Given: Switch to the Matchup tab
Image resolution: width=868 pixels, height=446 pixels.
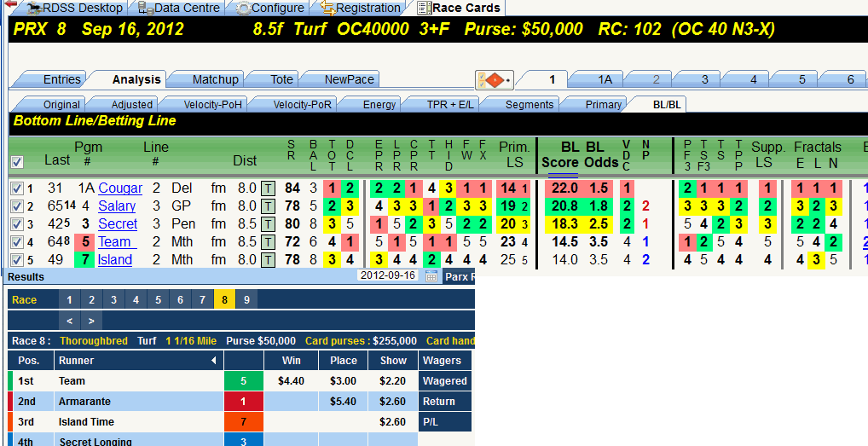Looking at the screenshot, I should point(215,79).
